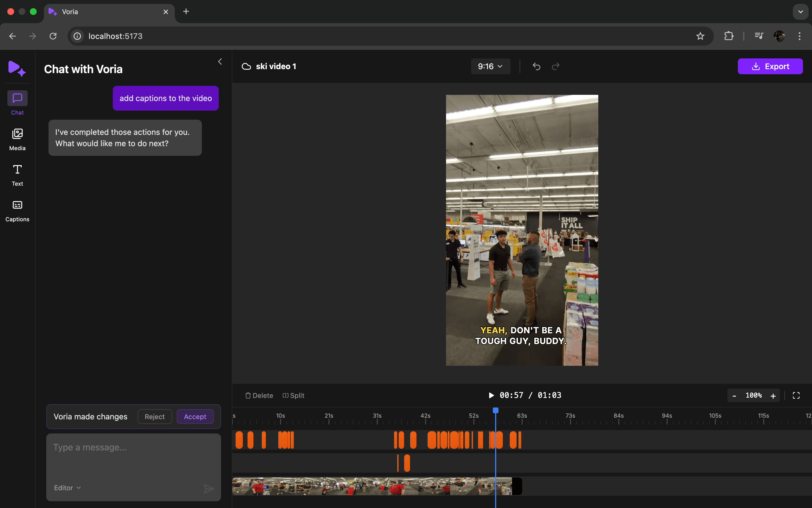Screen dimensions: 812x508
Task: Click the caption text in video preview
Action: pos(521,336)
